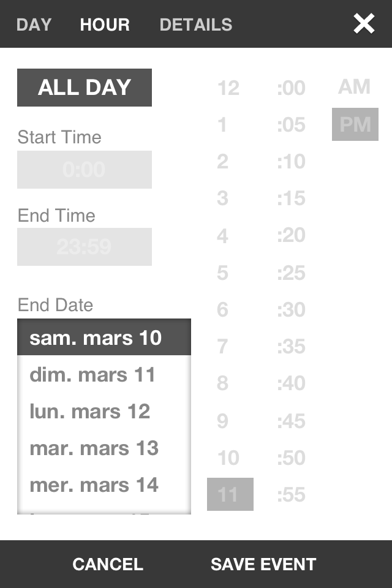
Task: Set minutes to :55
Action: (x=291, y=494)
